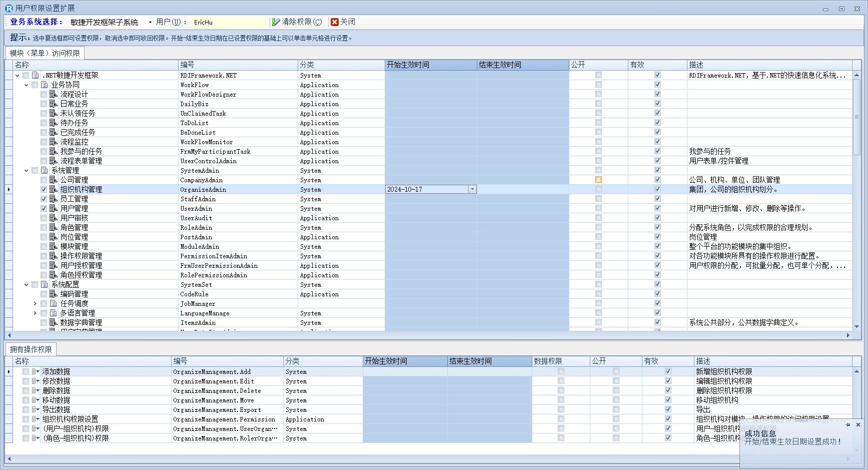The image size is (868, 470).
Task: Enable the 公司管理 module checkbox
Action: pos(44,180)
